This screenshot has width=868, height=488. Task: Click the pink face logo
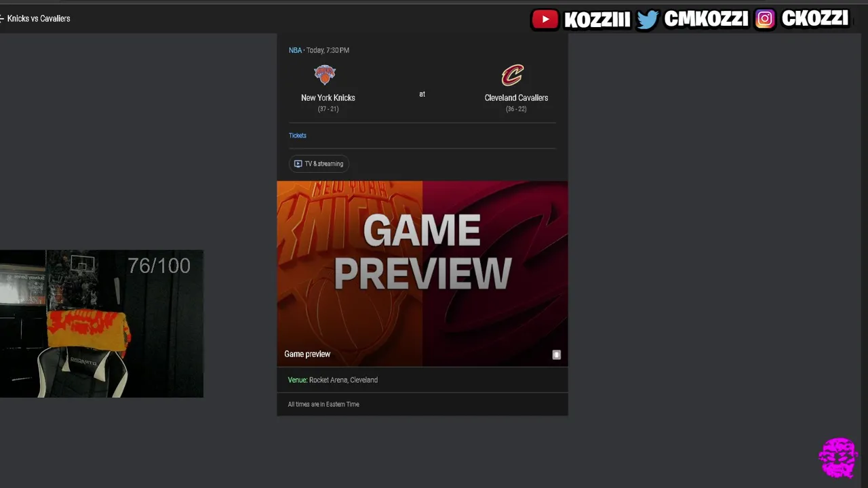[838, 458]
